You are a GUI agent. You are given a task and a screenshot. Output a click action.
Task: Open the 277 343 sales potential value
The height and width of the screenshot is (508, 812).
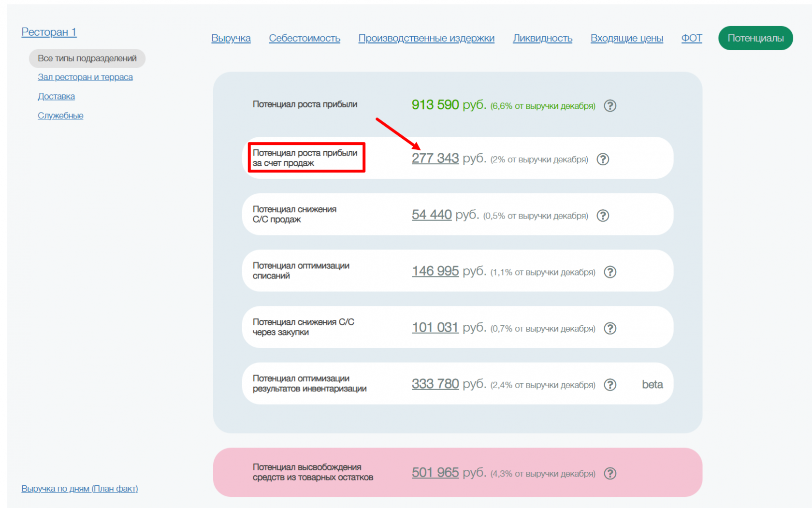[x=435, y=159]
